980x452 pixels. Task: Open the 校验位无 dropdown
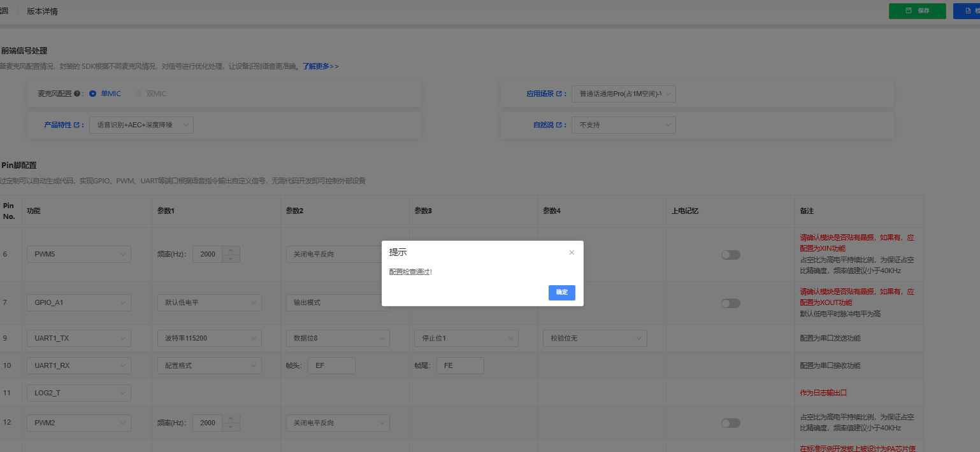point(594,338)
